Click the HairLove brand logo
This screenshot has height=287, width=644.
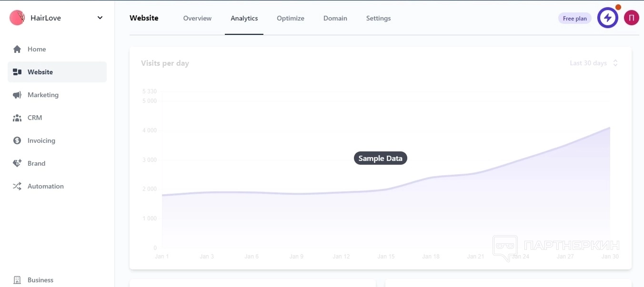[x=17, y=18]
